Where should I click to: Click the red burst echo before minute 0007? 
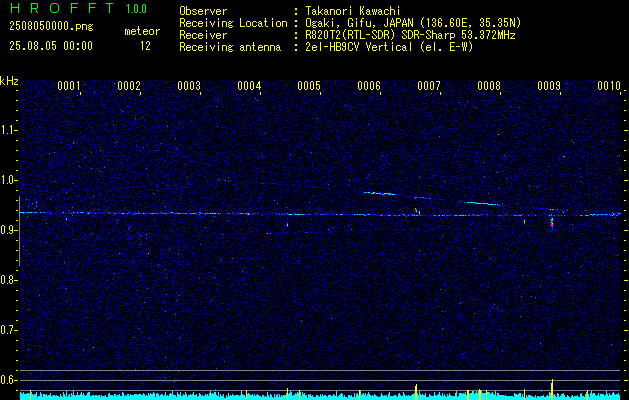point(416,210)
